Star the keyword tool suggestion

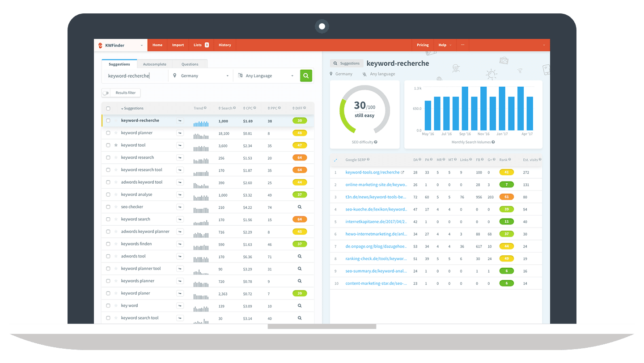point(116,145)
